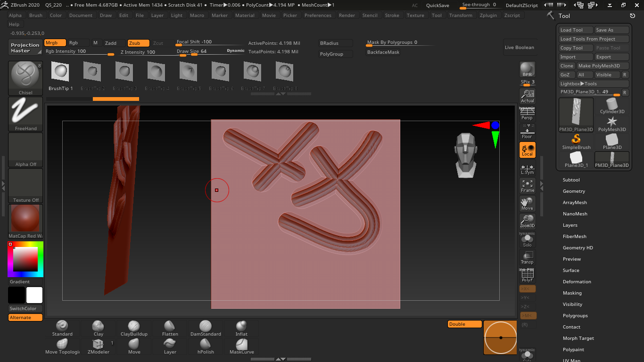The width and height of the screenshot is (644, 362).
Task: Open the Stroke menu
Action: pyautogui.click(x=392, y=15)
